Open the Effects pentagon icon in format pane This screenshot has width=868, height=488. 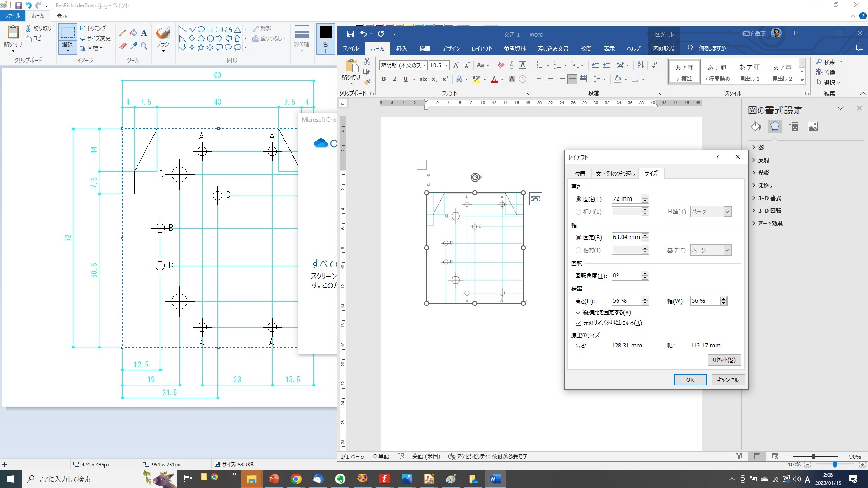click(775, 127)
